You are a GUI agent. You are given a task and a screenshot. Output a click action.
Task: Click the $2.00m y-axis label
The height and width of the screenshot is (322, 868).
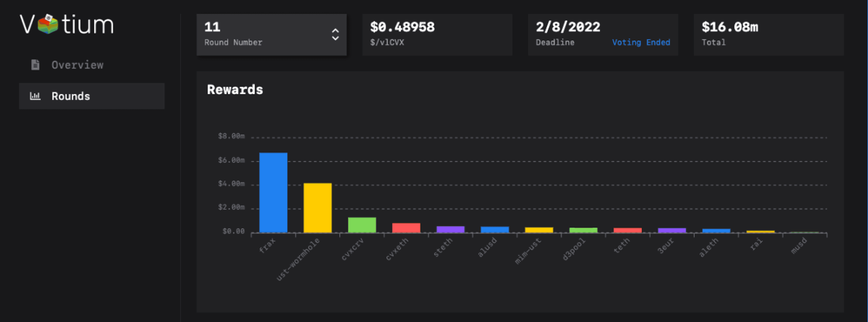click(231, 207)
